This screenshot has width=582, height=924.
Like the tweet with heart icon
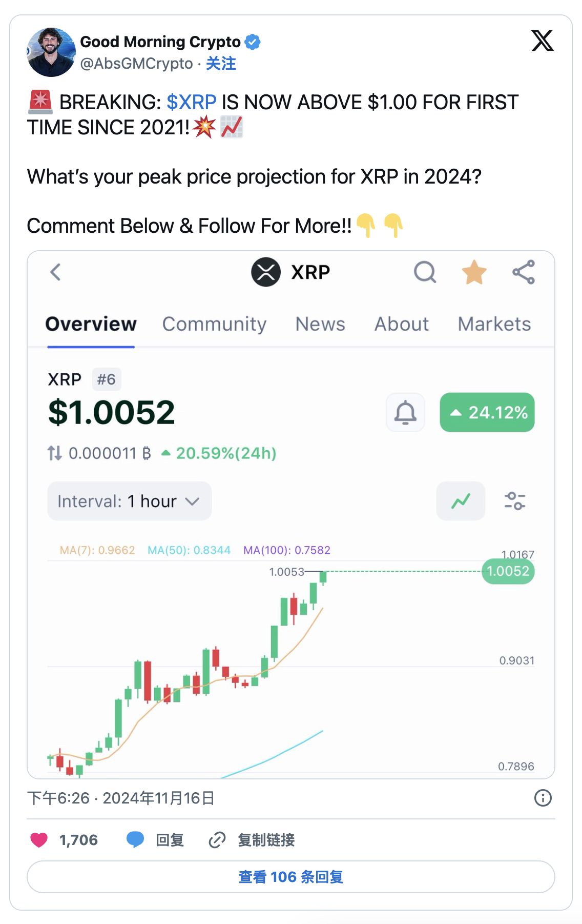pos(39,840)
